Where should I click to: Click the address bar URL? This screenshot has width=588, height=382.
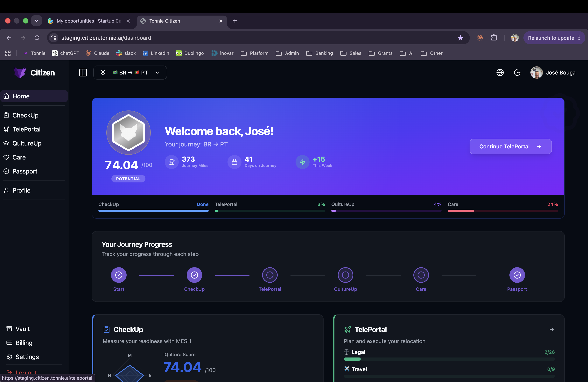click(x=106, y=38)
